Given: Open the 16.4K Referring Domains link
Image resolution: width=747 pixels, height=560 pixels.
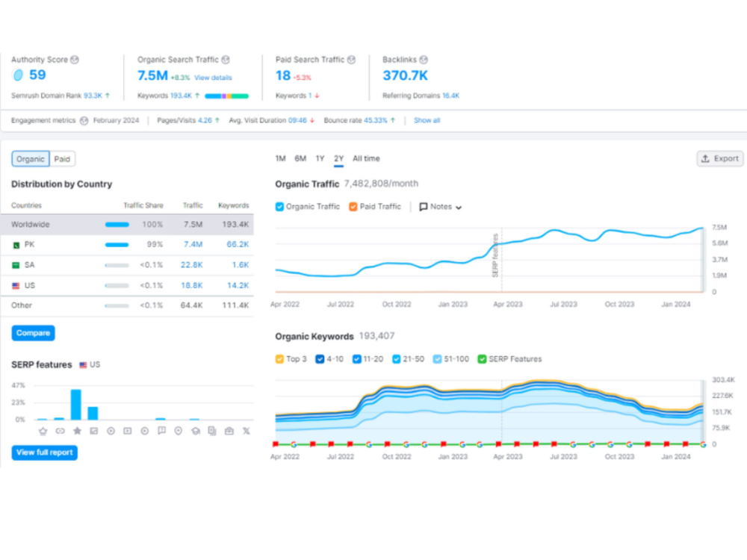Looking at the screenshot, I should [450, 96].
